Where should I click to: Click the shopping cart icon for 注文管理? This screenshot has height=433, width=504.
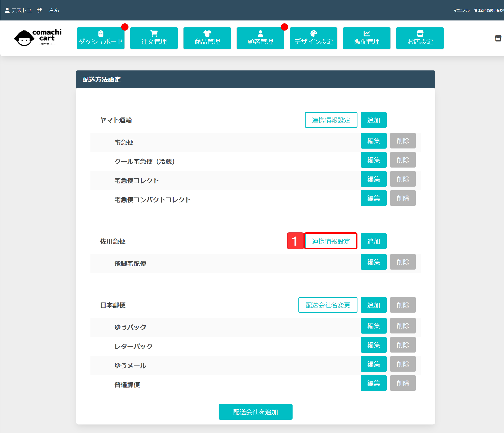[x=154, y=33]
